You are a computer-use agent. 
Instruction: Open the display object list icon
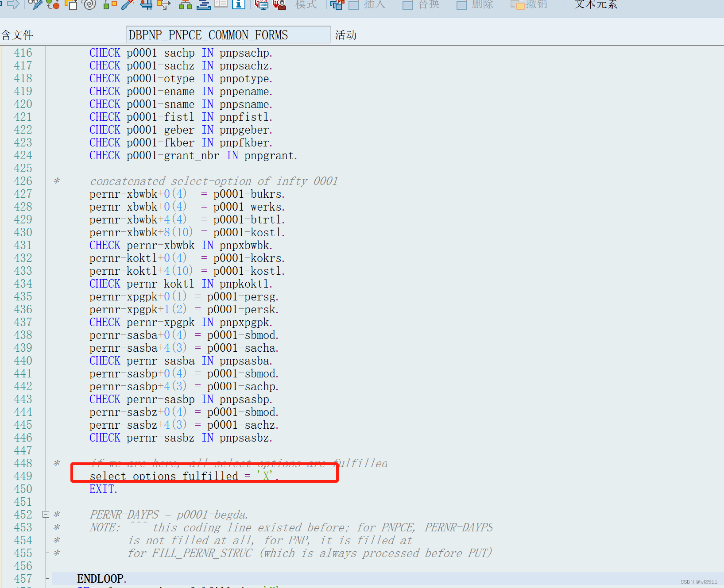point(221,6)
